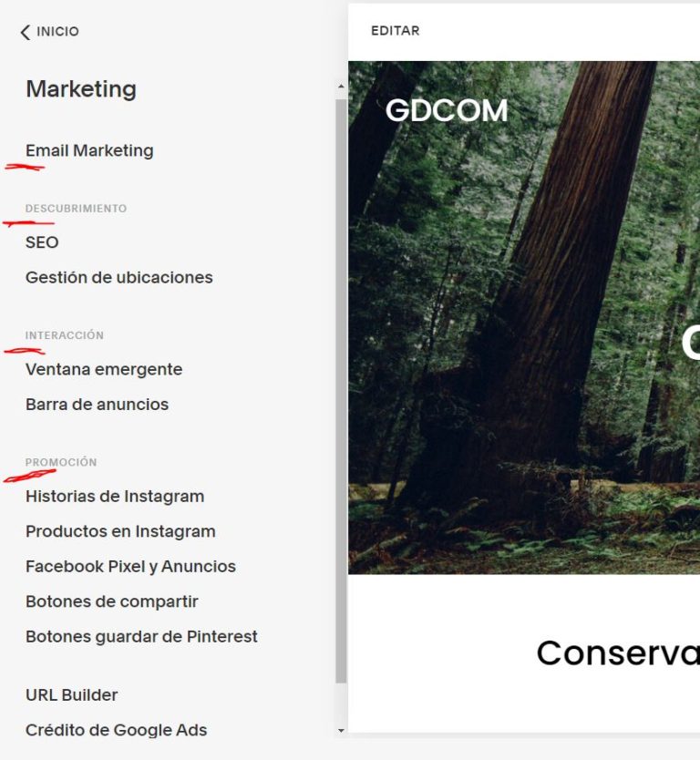This screenshot has height=760, width=700.
Task: Click the GDCOM site title
Action: [447, 110]
